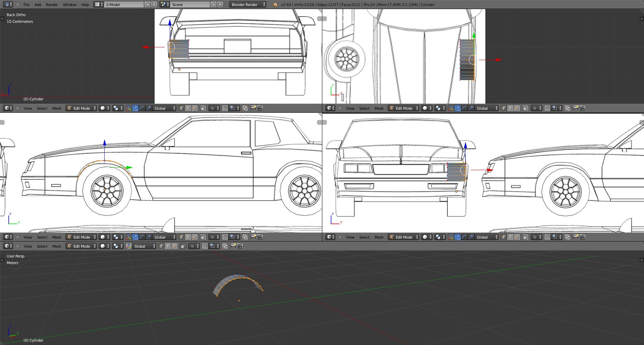Screen dimensions: 644x345
Task: Open the Blender Render engine dropdown
Action: [248, 4]
